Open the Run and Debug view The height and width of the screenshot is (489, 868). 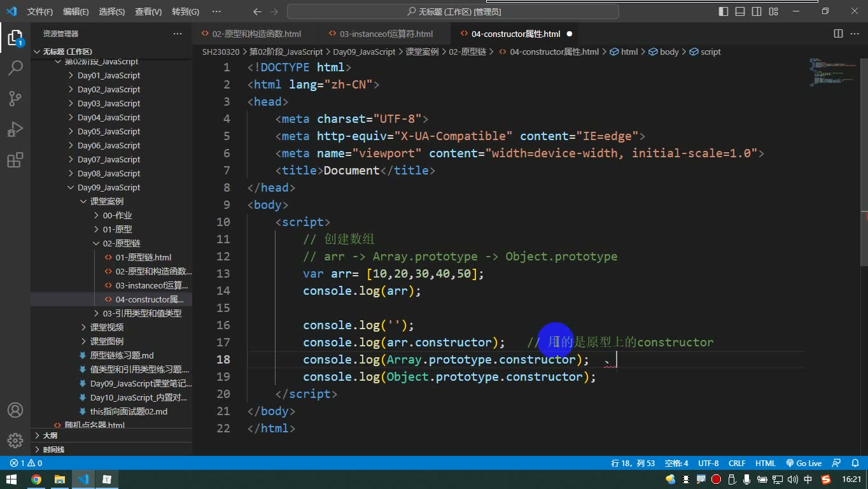(x=15, y=129)
